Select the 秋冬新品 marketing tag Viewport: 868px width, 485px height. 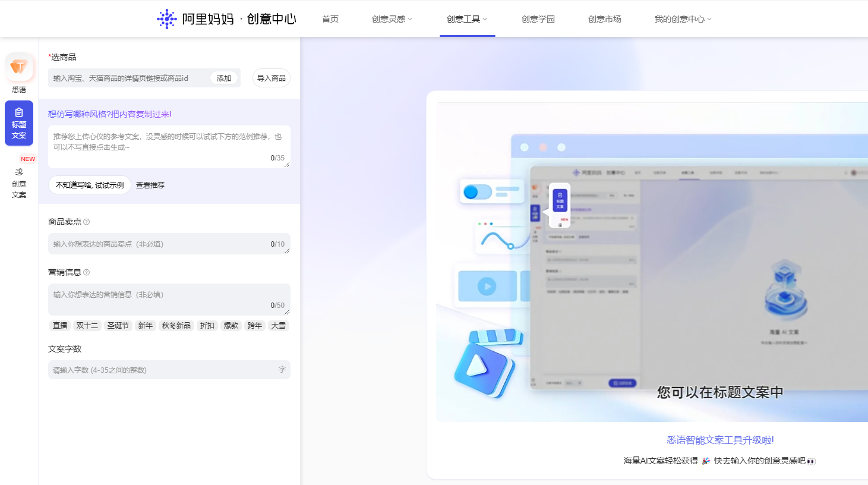176,325
